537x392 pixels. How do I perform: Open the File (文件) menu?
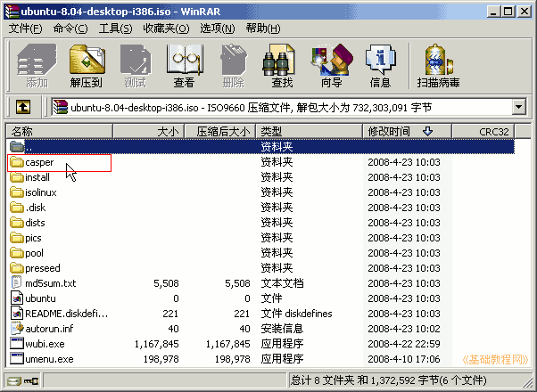(25, 29)
